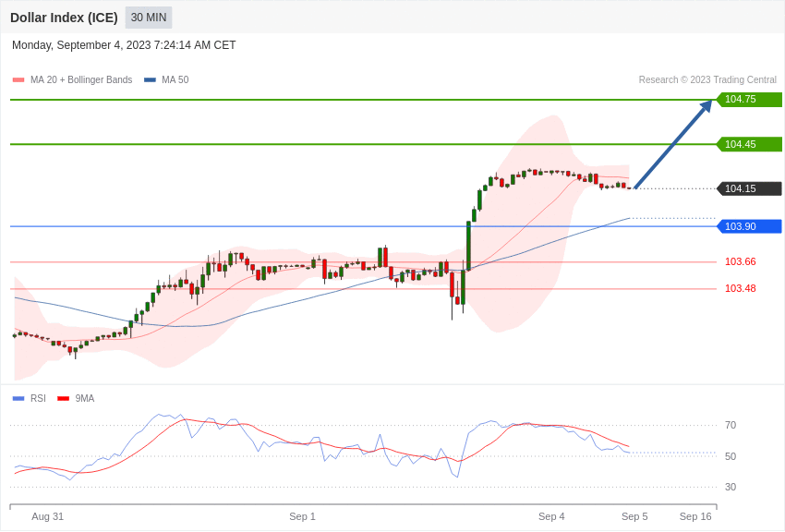Click the Aug 31 date axis label
The image size is (785, 532).
pyautogui.click(x=47, y=516)
